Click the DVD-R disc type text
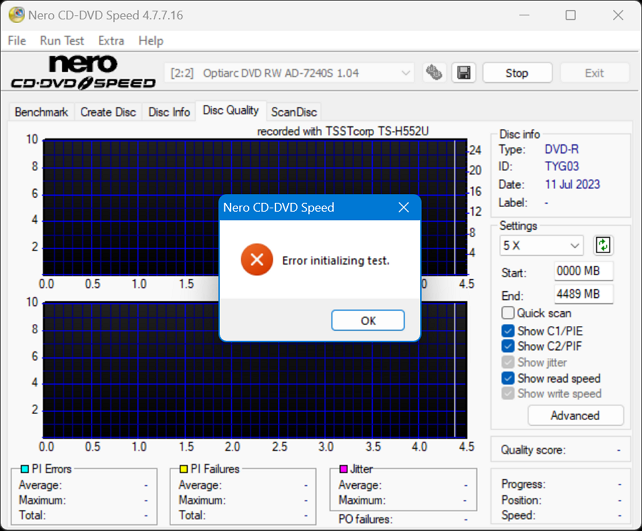This screenshot has width=642, height=531. pos(562,149)
